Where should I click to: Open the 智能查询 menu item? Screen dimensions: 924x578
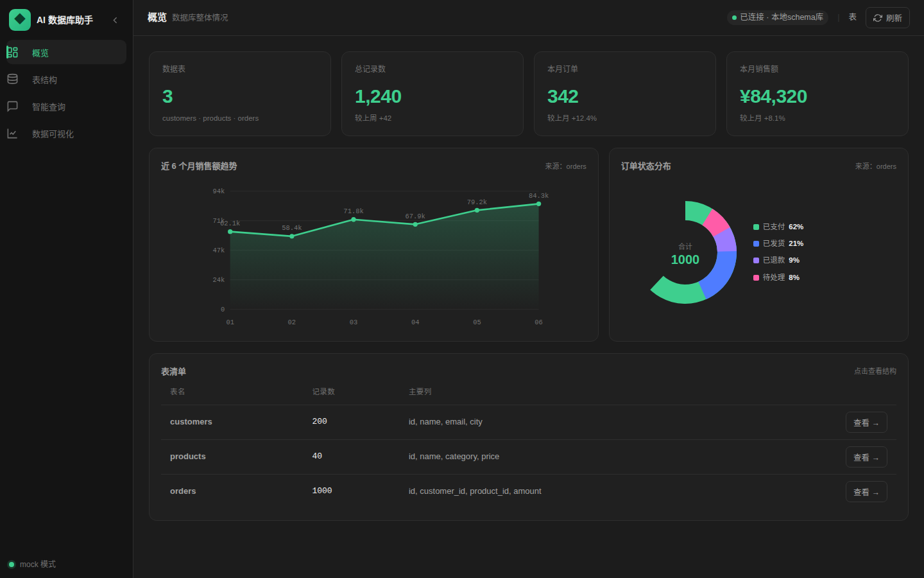tap(66, 107)
